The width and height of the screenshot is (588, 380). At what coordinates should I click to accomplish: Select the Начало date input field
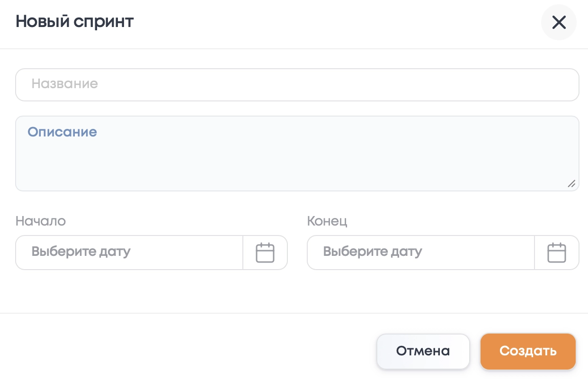click(x=130, y=253)
